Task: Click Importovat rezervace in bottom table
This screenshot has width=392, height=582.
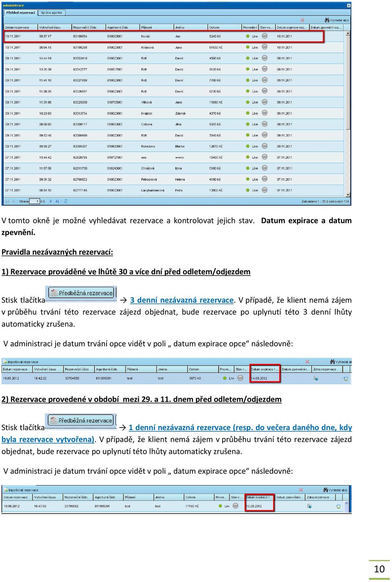Action: pos(21,490)
